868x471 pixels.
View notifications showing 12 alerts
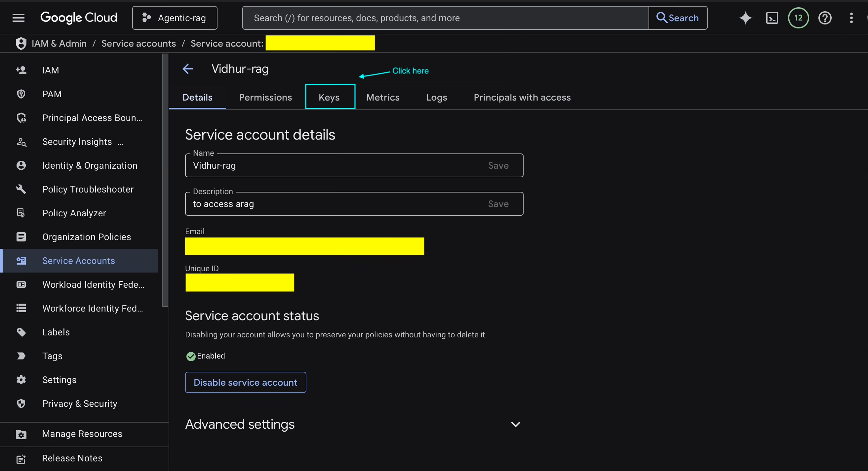(798, 18)
